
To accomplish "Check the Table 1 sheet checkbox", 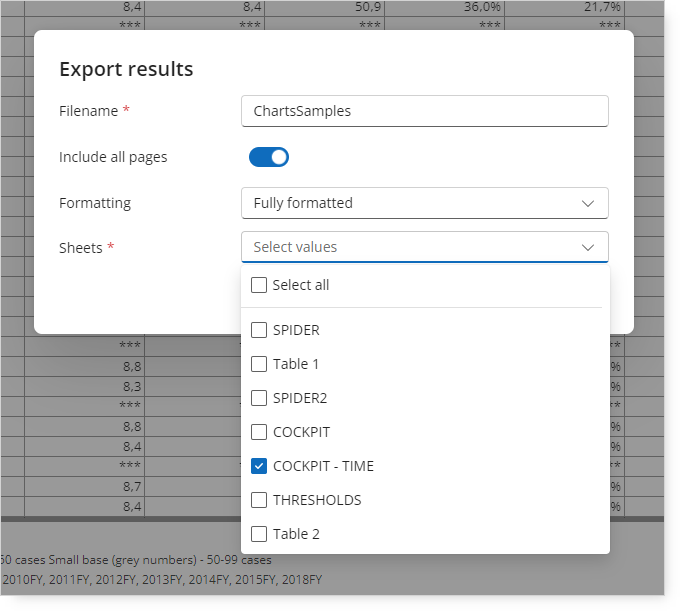I will pos(259,364).
